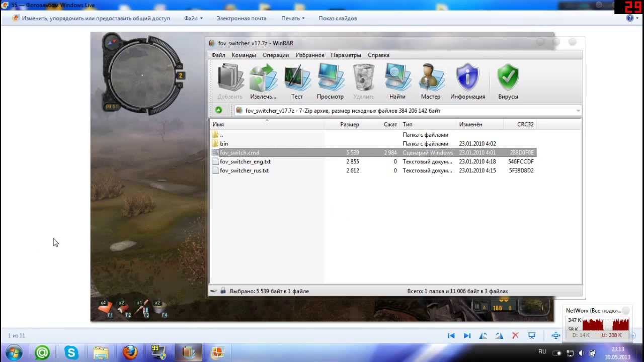Go to previous photo in gallery
Image resolution: width=644 pixels, height=362 pixels.
click(451, 335)
